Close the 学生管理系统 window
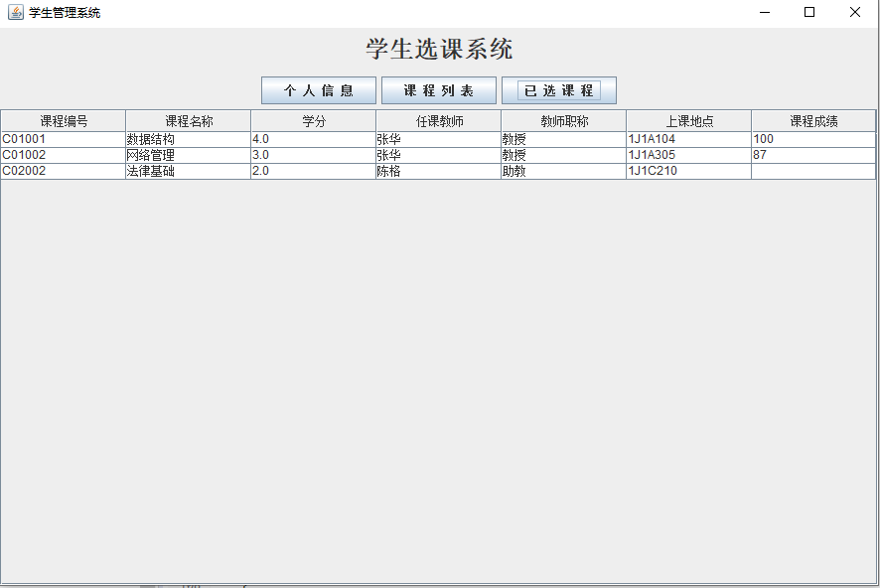Image resolution: width=880 pixels, height=588 pixels. click(855, 12)
